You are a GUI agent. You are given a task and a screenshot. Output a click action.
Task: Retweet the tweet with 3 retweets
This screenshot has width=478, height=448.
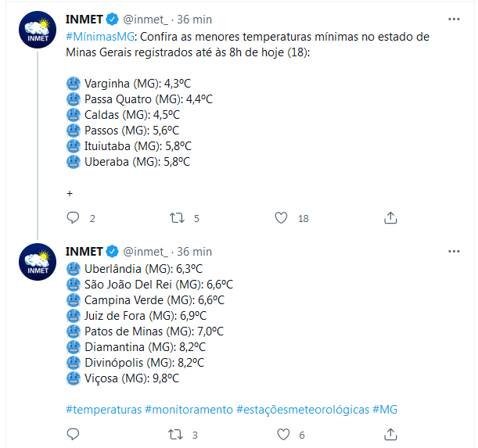(x=175, y=434)
